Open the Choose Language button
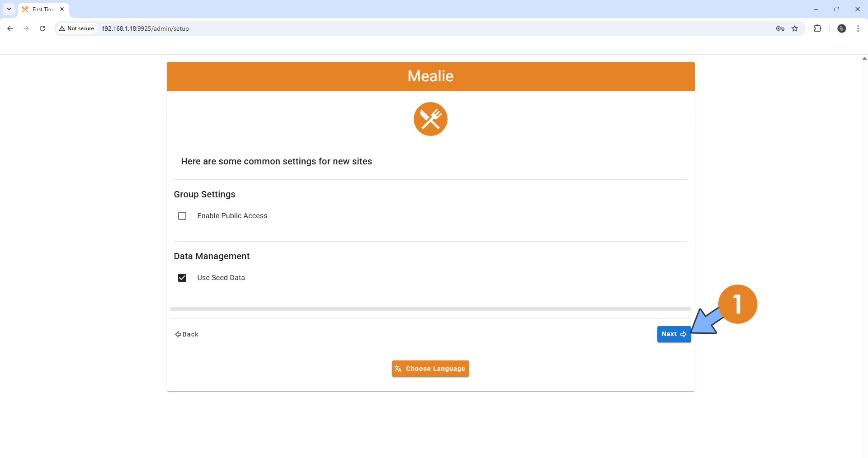Viewport: 868px width, 458px height. pyautogui.click(x=430, y=369)
